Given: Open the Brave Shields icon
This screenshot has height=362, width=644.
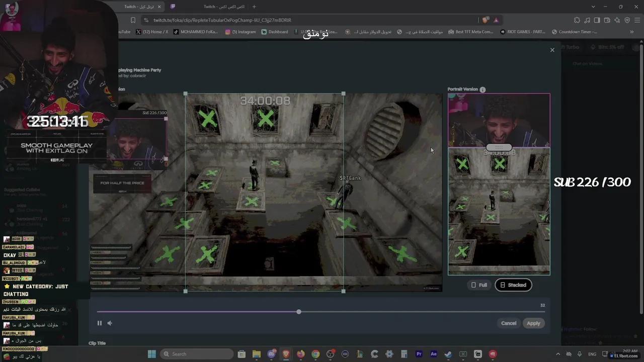Looking at the screenshot, I should tap(485, 20).
